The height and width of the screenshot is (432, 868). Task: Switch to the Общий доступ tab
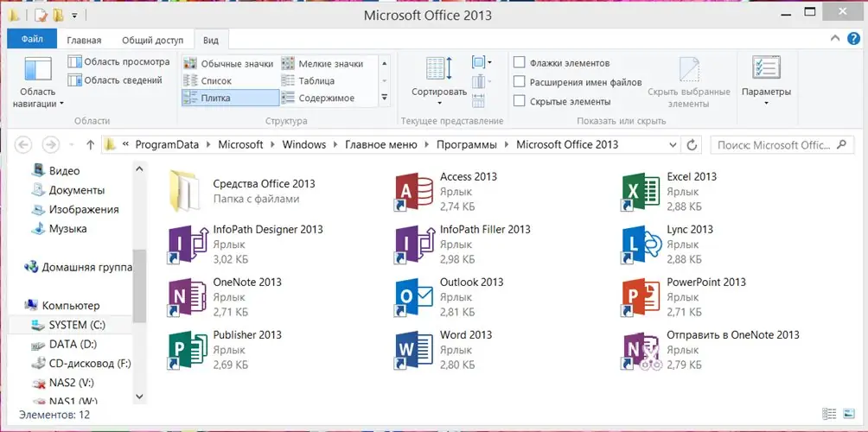point(152,41)
